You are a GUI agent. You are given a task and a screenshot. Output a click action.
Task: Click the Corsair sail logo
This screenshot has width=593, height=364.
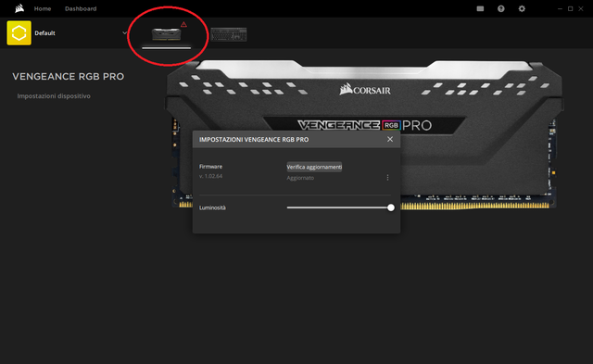pyautogui.click(x=19, y=8)
